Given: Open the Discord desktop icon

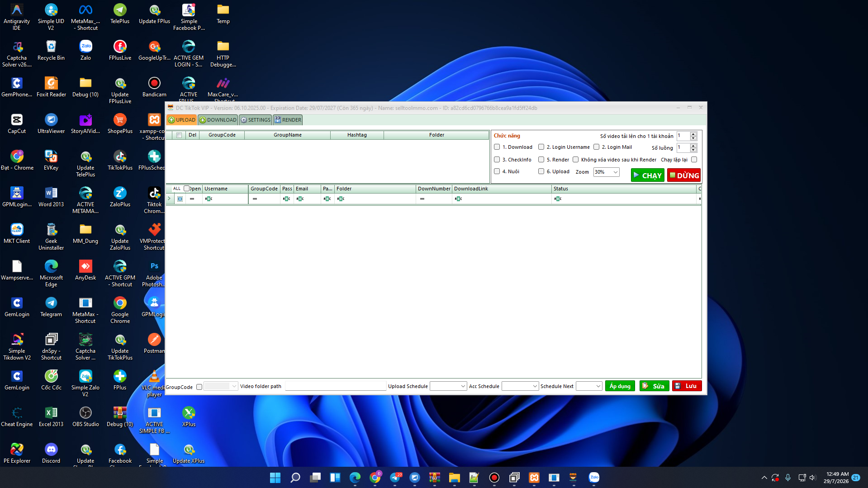Looking at the screenshot, I should pyautogui.click(x=51, y=453).
